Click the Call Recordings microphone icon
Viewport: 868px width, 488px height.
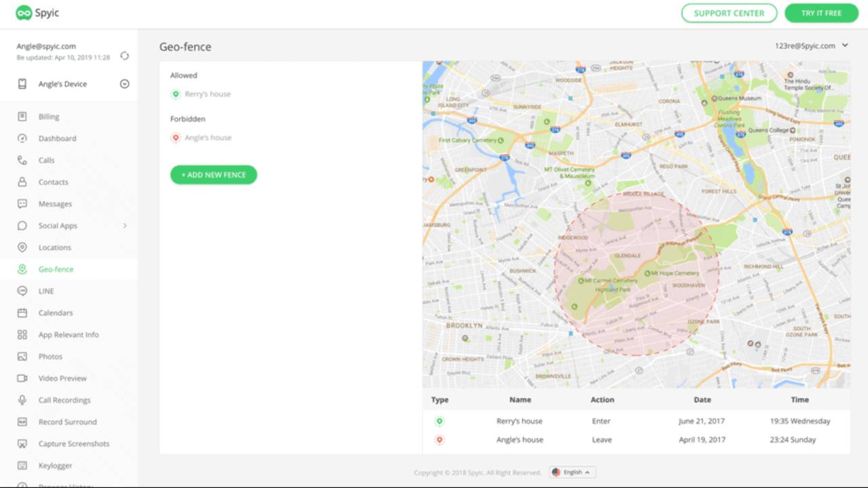[22, 400]
